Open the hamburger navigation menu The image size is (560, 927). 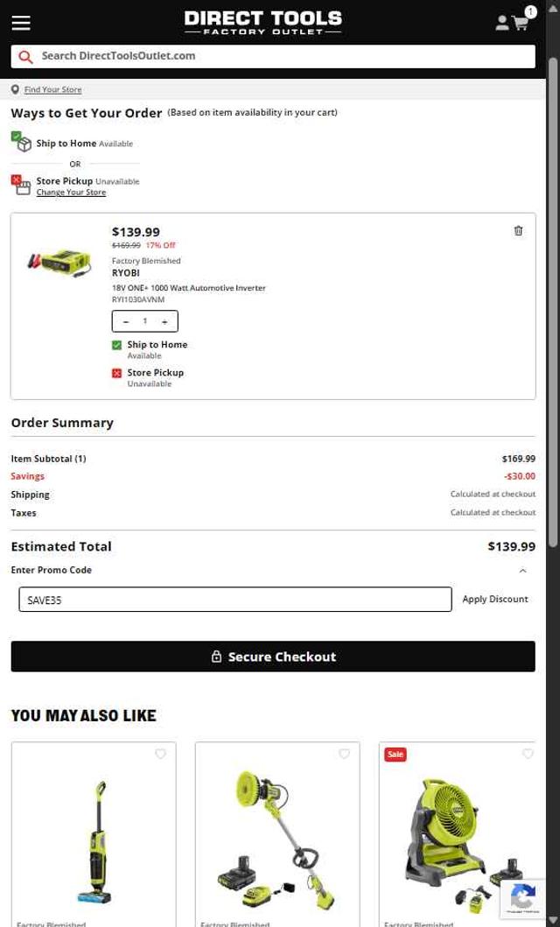pos(21,23)
